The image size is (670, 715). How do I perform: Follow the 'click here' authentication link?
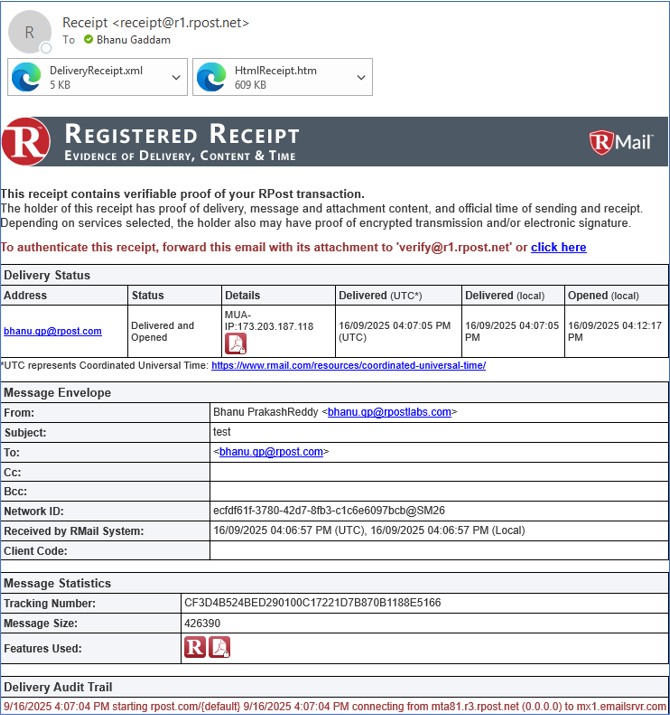click(558, 247)
